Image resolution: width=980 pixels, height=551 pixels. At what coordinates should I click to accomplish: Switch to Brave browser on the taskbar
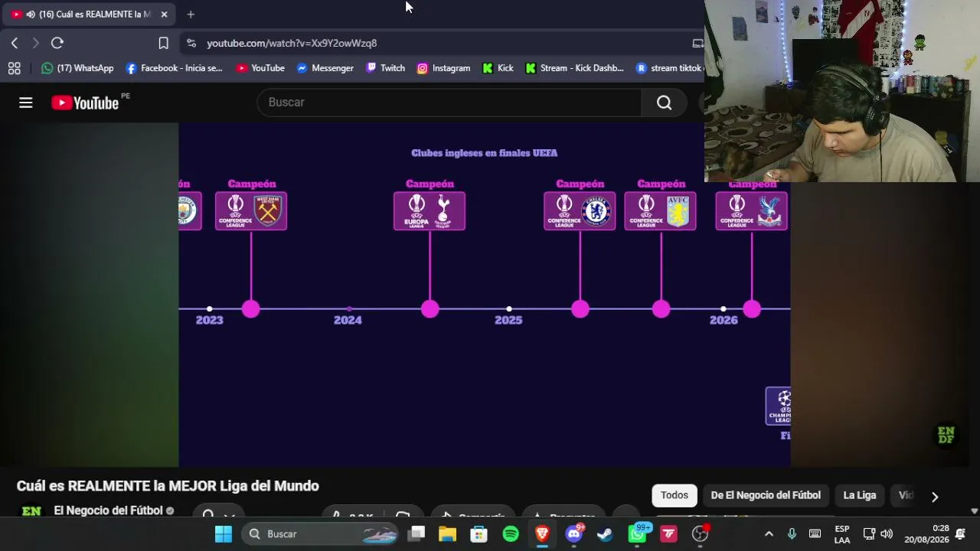point(542,534)
